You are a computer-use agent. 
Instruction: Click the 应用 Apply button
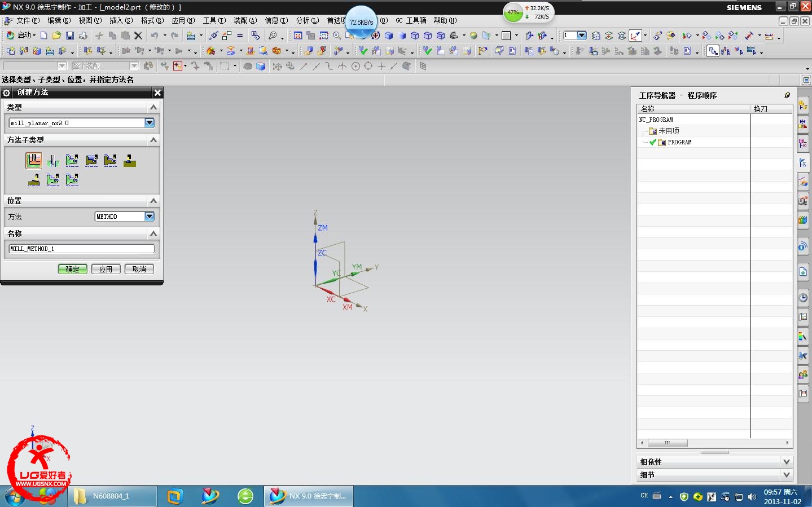[x=106, y=269]
